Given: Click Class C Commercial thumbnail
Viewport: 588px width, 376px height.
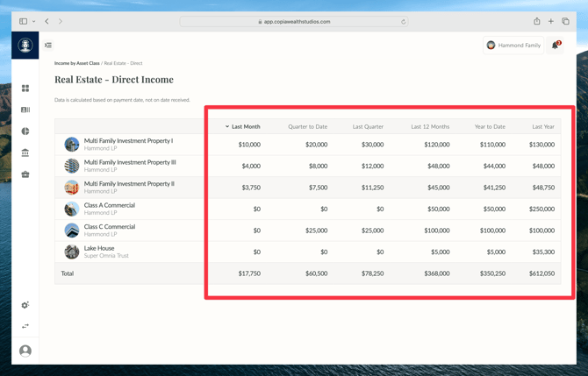Looking at the screenshot, I should 72,231.
